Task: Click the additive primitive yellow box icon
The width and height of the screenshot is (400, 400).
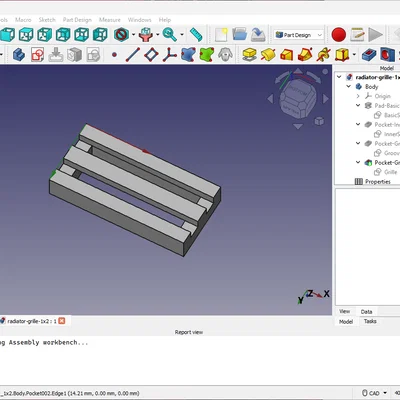Action: click(342, 54)
